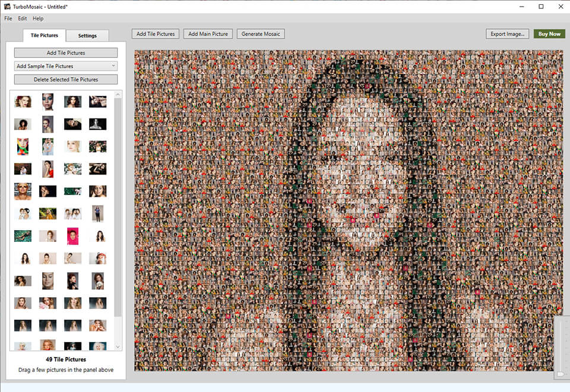
Task: Select the pink background tile thumbnail
Action: (x=73, y=235)
